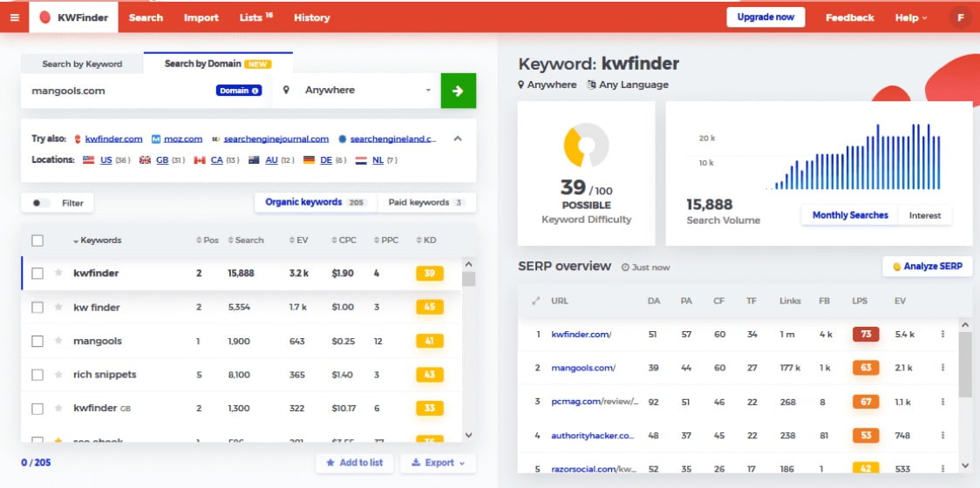
Task: Check the box for kw finder keyword
Action: [37, 308]
